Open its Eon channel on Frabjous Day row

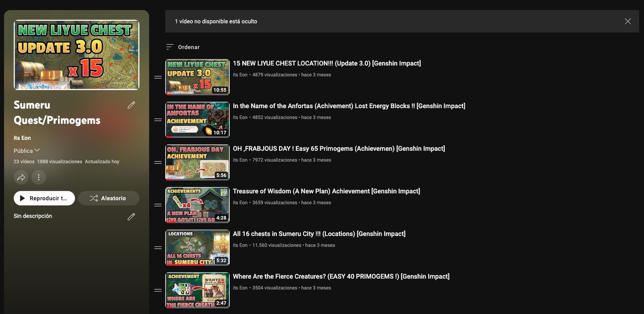240,160
